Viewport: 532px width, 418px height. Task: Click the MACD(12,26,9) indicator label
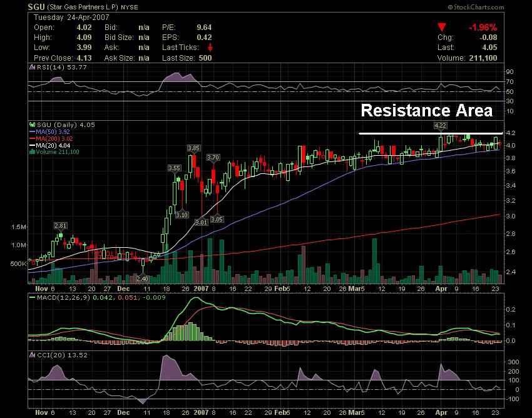(x=64, y=298)
